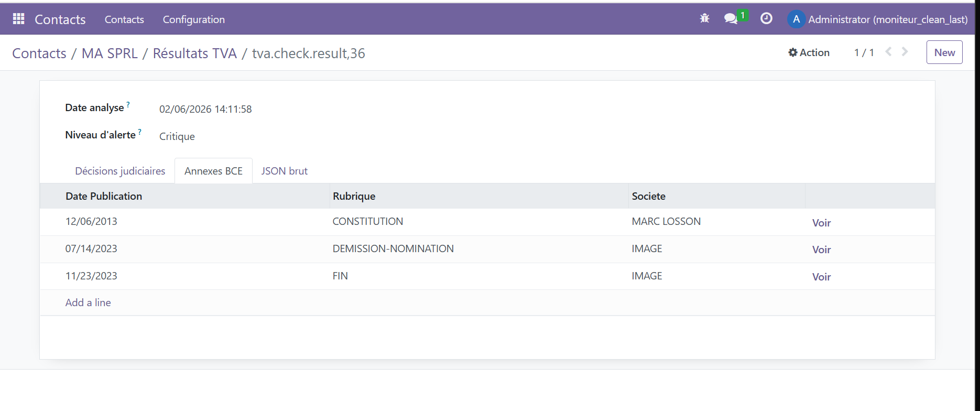Sort by Societe column header
Screen dimensions: 980x411
(716, 196)
